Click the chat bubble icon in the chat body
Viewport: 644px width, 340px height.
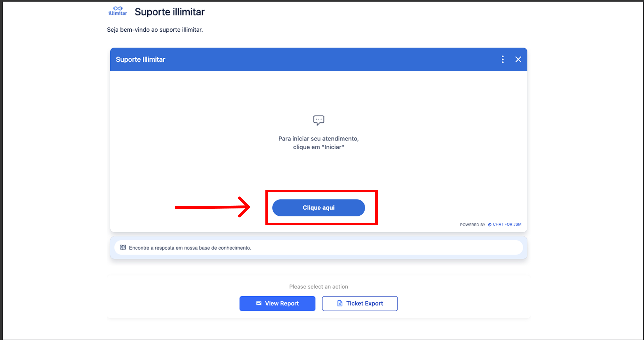pos(318,120)
